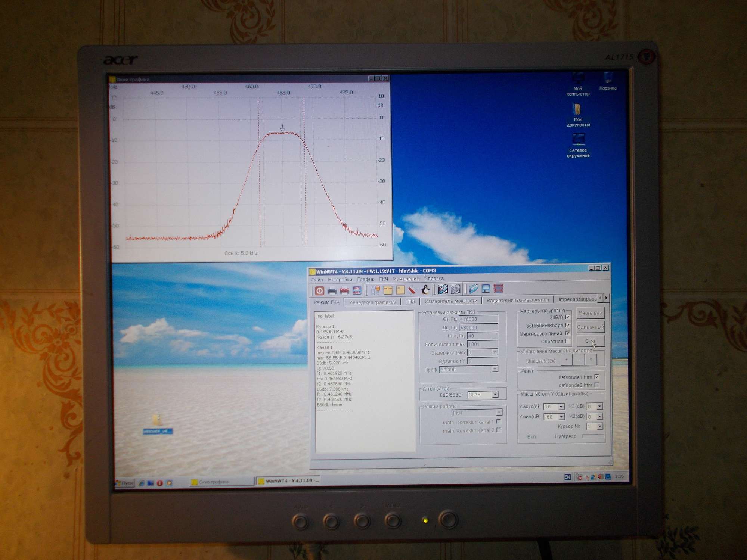Screen dimensions: 747x560
Task: Open the Настройки menu
Action: pyautogui.click(x=340, y=279)
